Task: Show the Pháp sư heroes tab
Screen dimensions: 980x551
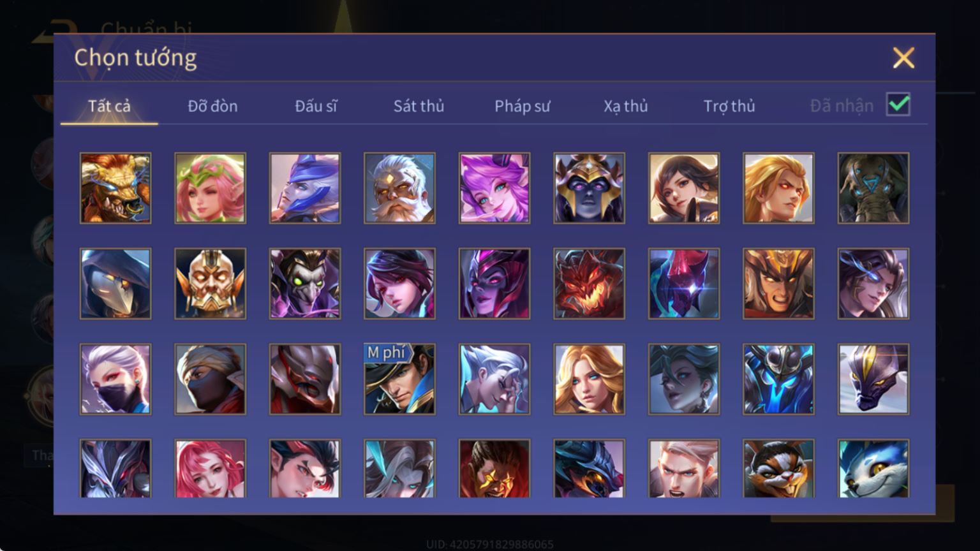Action: (522, 106)
